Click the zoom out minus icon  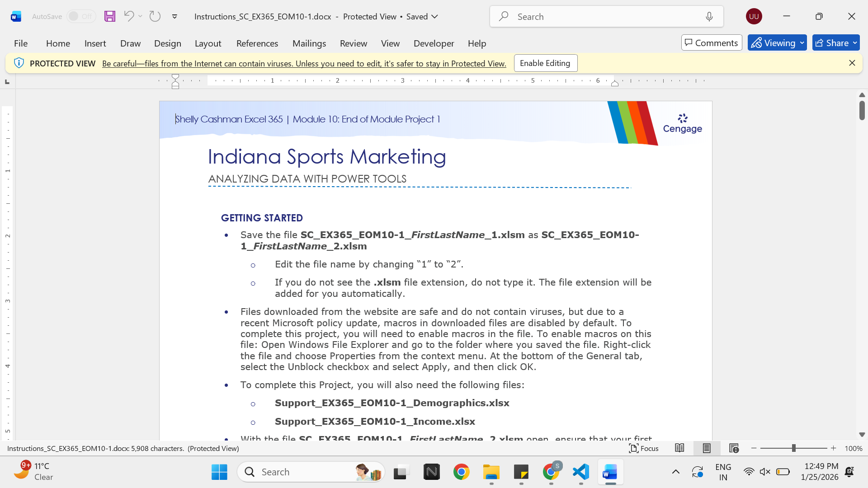(x=754, y=448)
